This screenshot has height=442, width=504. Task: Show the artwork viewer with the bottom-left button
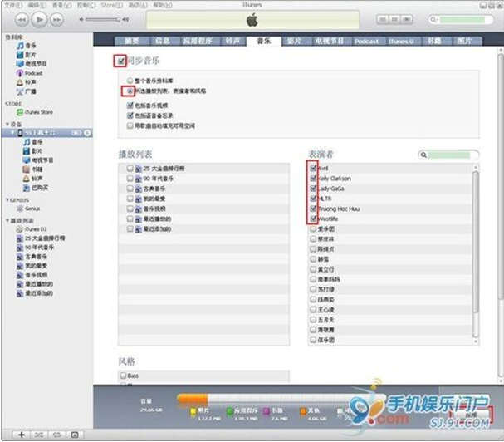coord(74,435)
